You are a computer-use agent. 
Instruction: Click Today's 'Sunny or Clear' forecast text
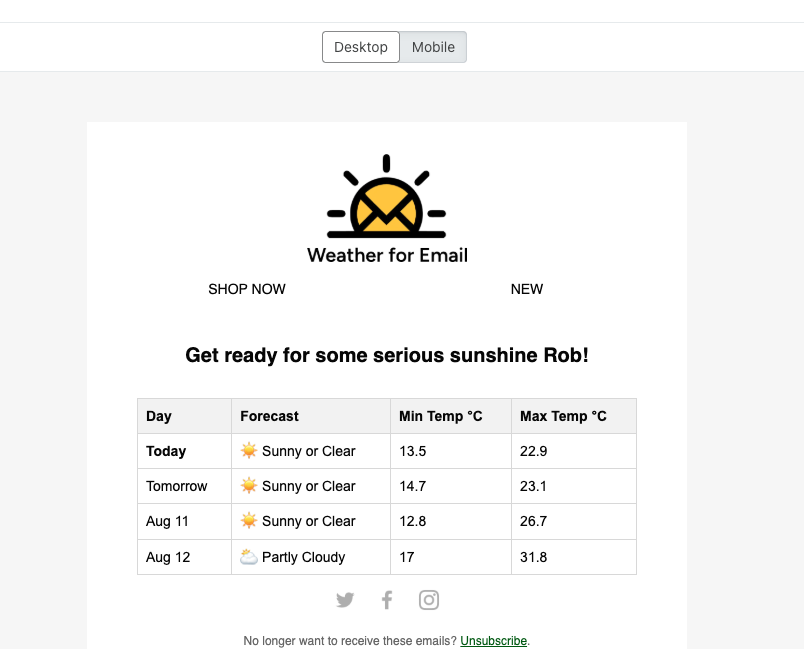pyautogui.click(x=308, y=451)
